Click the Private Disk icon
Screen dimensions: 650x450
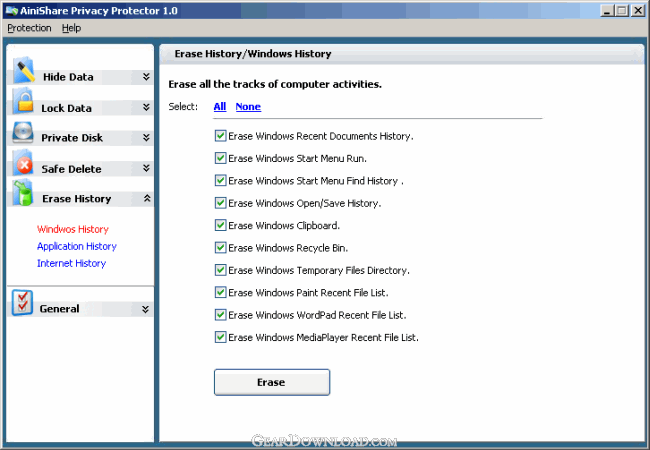pos(23,134)
